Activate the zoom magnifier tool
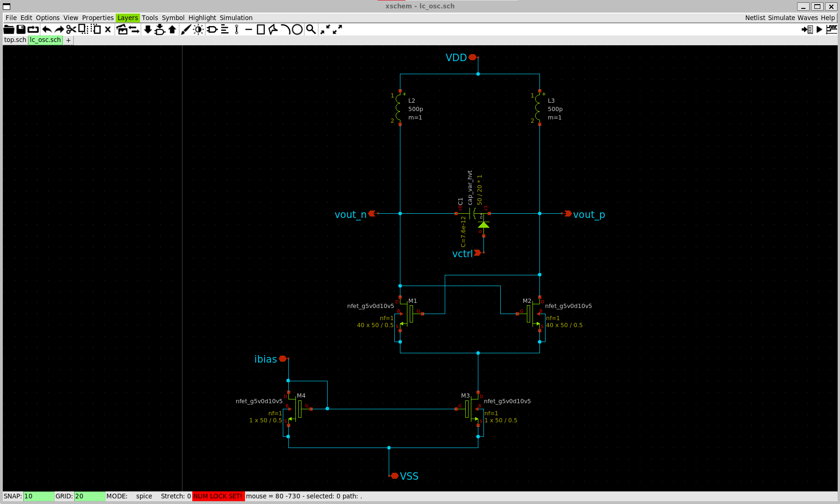The image size is (840, 504). coord(311,29)
